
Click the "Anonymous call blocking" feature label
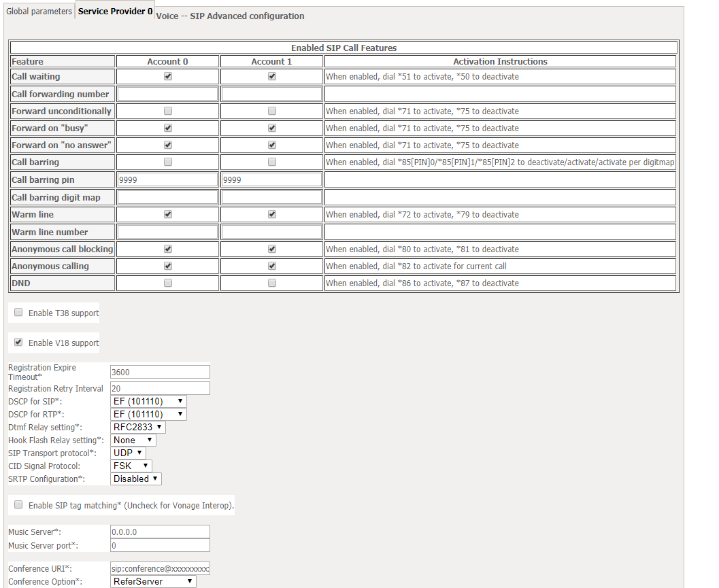coord(63,249)
